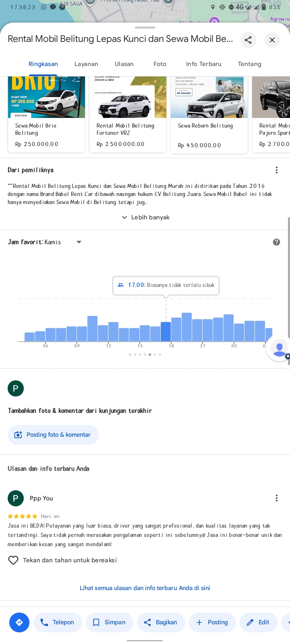Viewport: 290px width, 644px height.
Task: Open Lihat semua ulasan link
Action: coord(145,588)
